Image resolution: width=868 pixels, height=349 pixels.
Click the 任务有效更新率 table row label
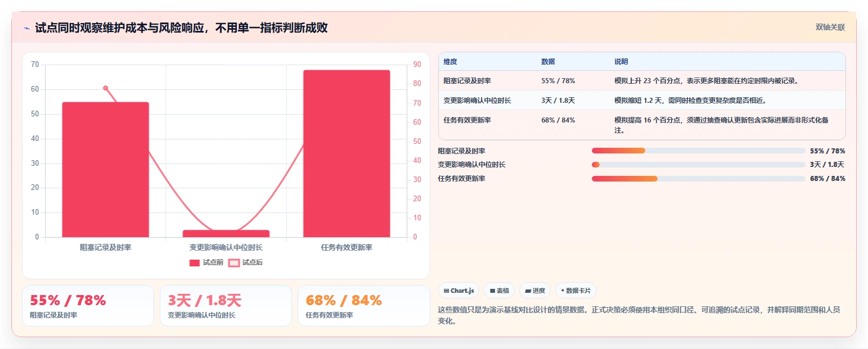(467, 120)
